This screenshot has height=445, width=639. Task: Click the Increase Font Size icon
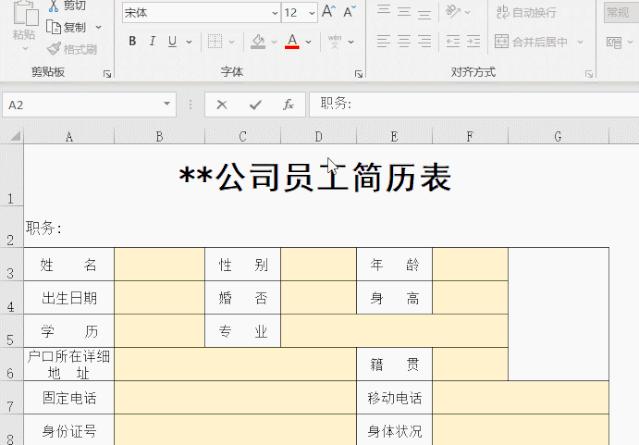pyautogui.click(x=328, y=11)
